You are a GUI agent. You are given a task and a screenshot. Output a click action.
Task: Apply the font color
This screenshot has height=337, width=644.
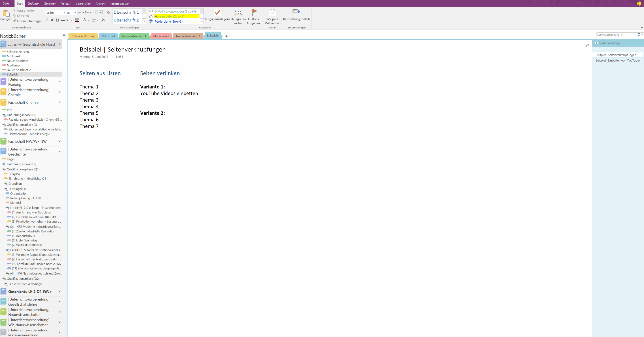[85, 20]
